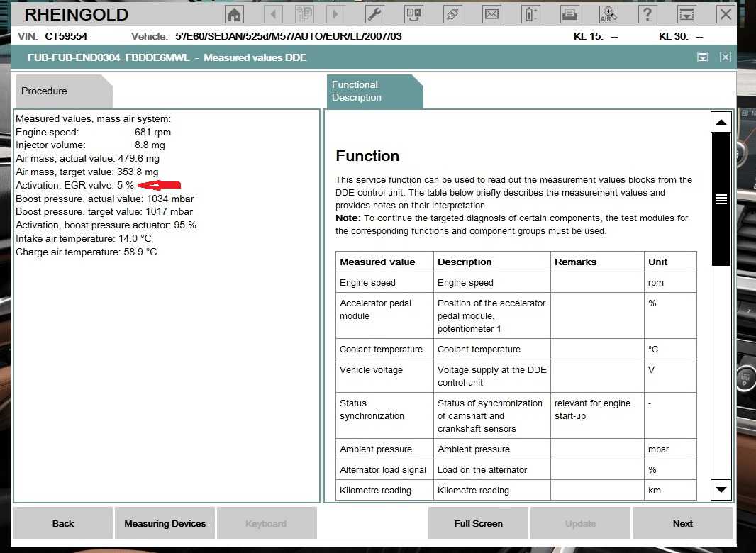This screenshot has height=553, width=756.
Task: Click the scrollbar thumb in description panel
Action: [x=721, y=199]
